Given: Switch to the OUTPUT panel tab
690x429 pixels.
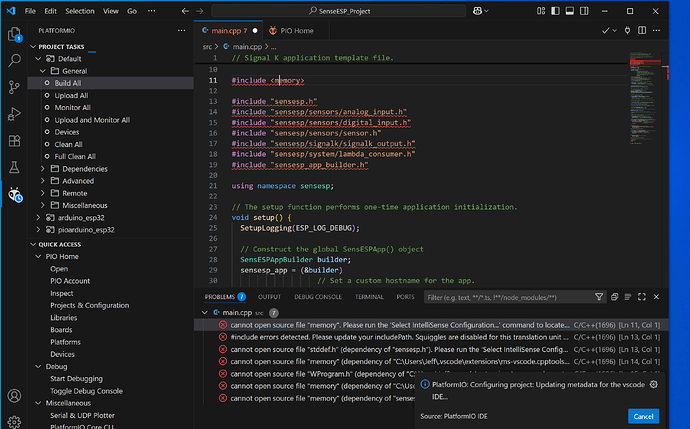Looking at the screenshot, I should (x=269, y=297).
